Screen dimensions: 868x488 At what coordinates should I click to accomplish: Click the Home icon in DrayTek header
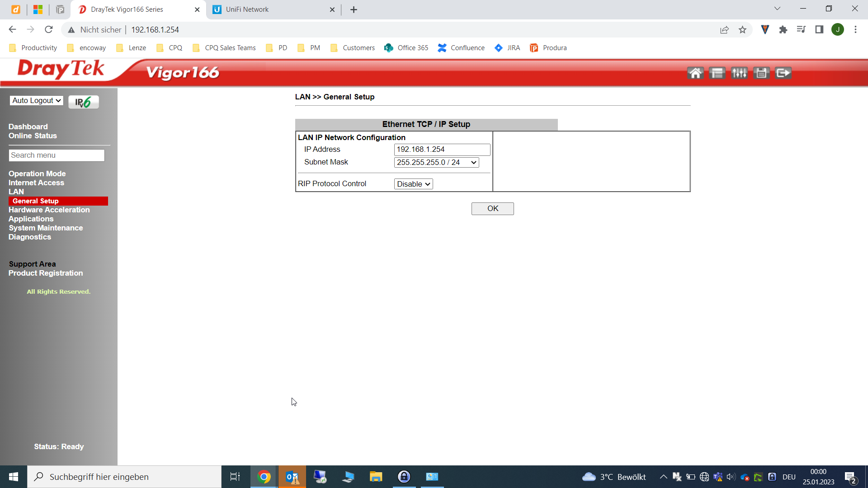(x=695, y=73)
